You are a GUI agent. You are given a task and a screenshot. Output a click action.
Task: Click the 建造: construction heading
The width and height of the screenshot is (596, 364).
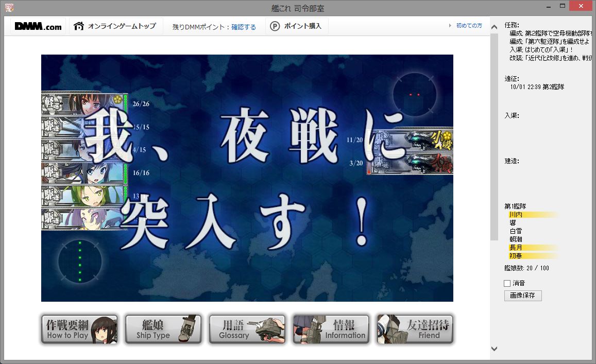click(512, 161)
